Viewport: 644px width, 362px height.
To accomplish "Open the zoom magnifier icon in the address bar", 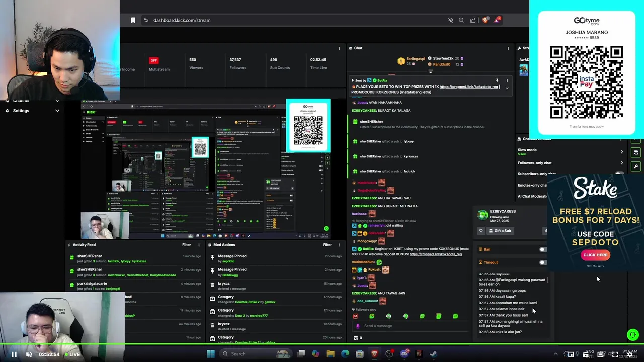I will pos(461,20).
